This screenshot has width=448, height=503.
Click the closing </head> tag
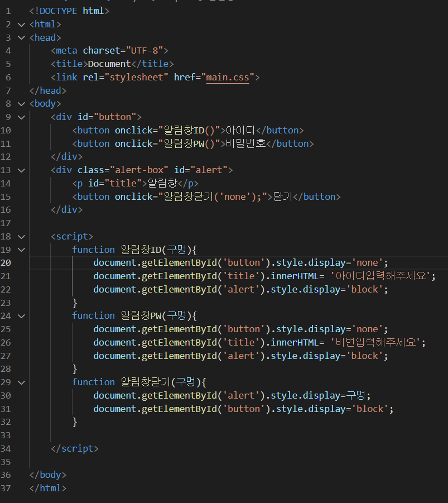click(48, 91)
